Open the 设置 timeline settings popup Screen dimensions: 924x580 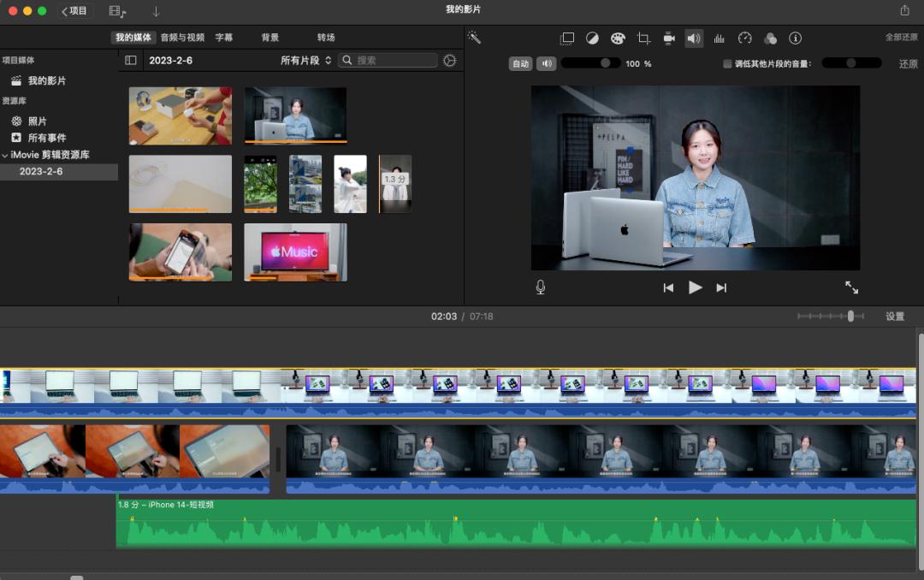point(895,317)
